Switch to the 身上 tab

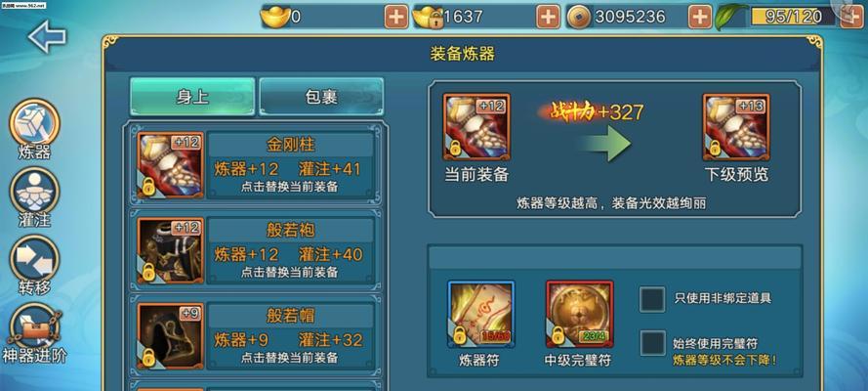pos(192,97)
